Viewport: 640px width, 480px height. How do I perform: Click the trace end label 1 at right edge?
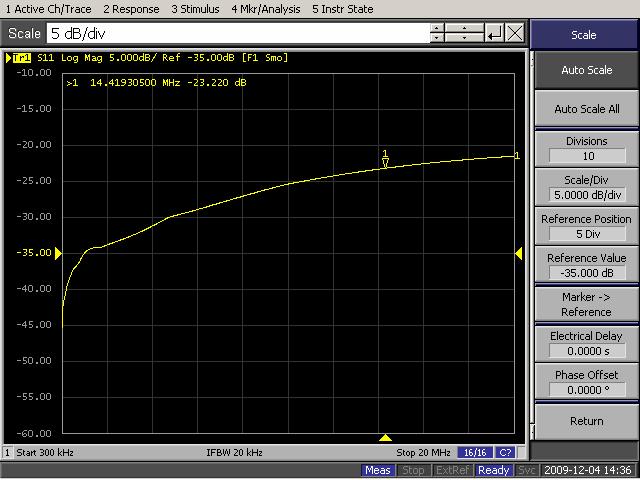click(x=517, y=156)
